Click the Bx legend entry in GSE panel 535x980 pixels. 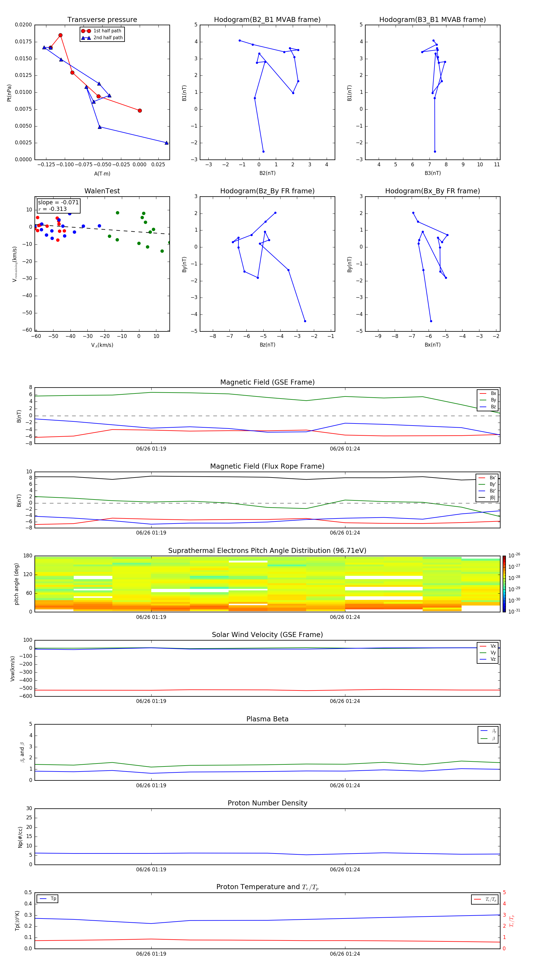(x=488, y=393)
